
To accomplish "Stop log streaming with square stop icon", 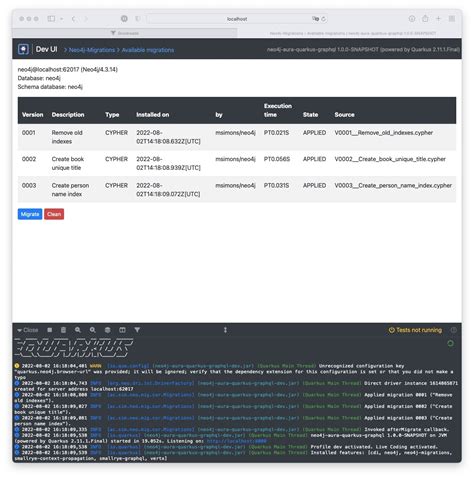I will pyautogui.click(x=50, y=330).
